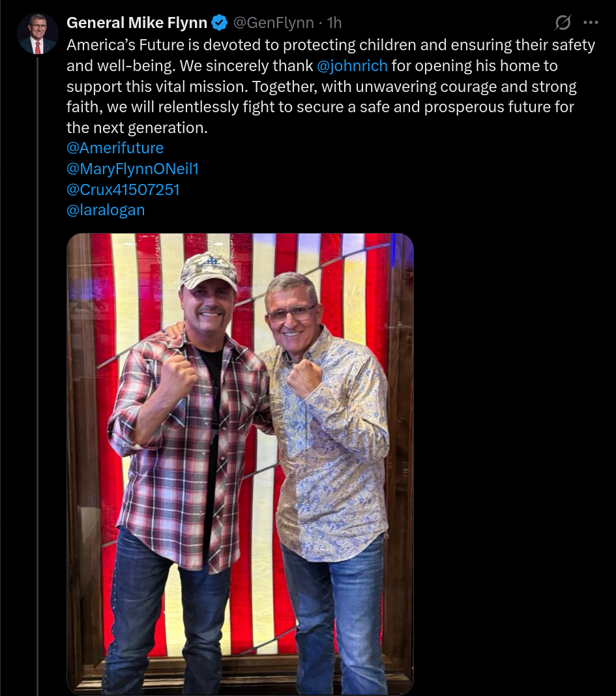Open the @Amerifuture mention
The height and width of the screenshot is (696, 616).
coord(115,148)
